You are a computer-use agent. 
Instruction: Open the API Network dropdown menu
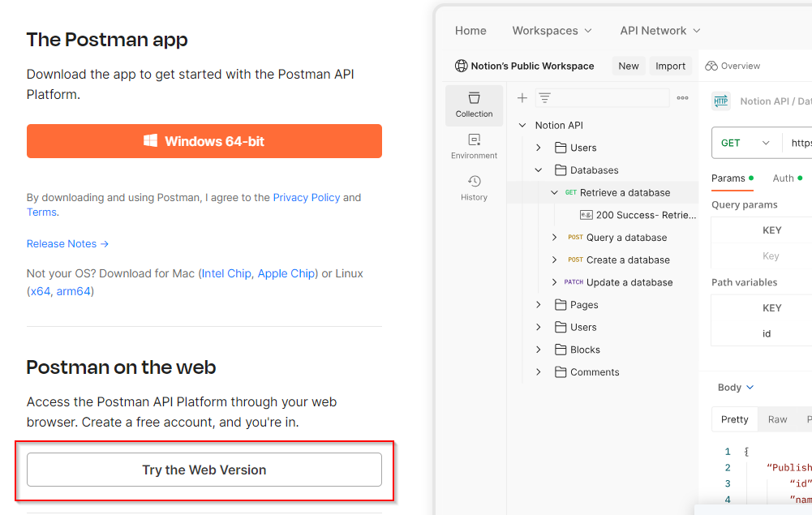click(x=660, y=31)
